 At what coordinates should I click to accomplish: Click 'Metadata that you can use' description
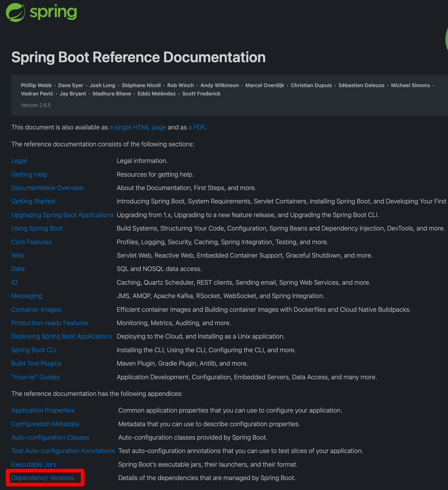coord(209,424)
